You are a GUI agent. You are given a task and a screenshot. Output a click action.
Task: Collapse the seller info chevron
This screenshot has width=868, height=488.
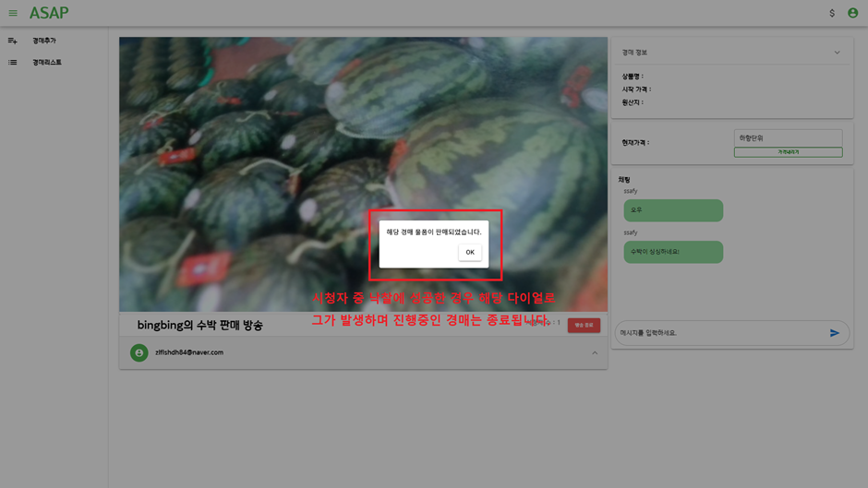[x=595, y=353]
